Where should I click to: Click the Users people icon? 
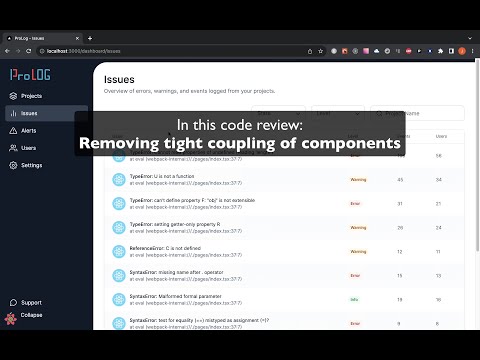pos(13,148)
